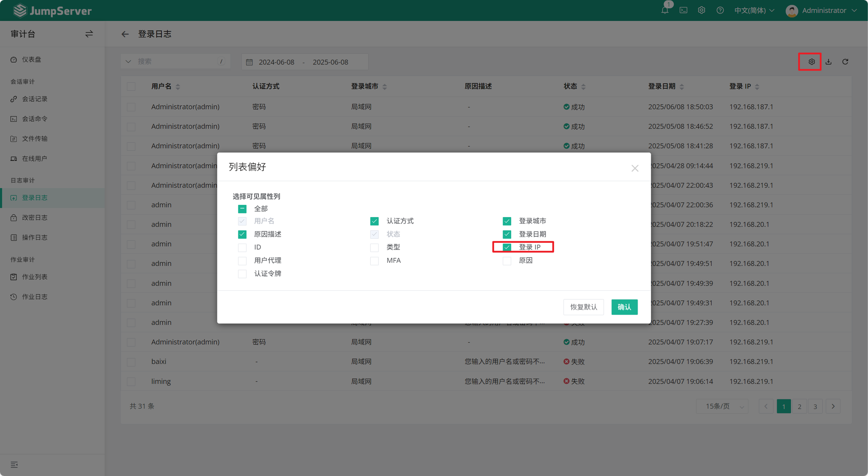
Task: Refresh the login log table
Action: [x=845, y=62]
